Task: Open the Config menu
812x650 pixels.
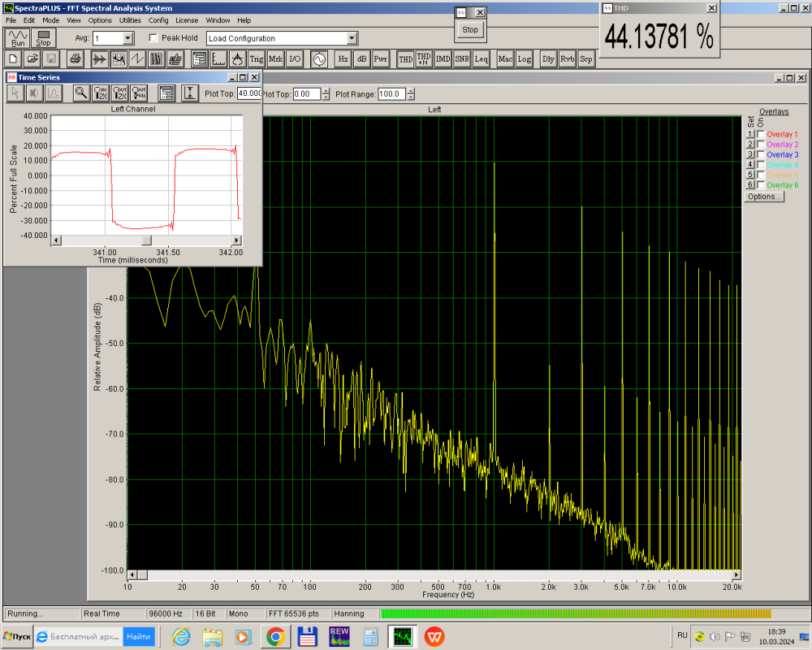Action: (158, 20)
